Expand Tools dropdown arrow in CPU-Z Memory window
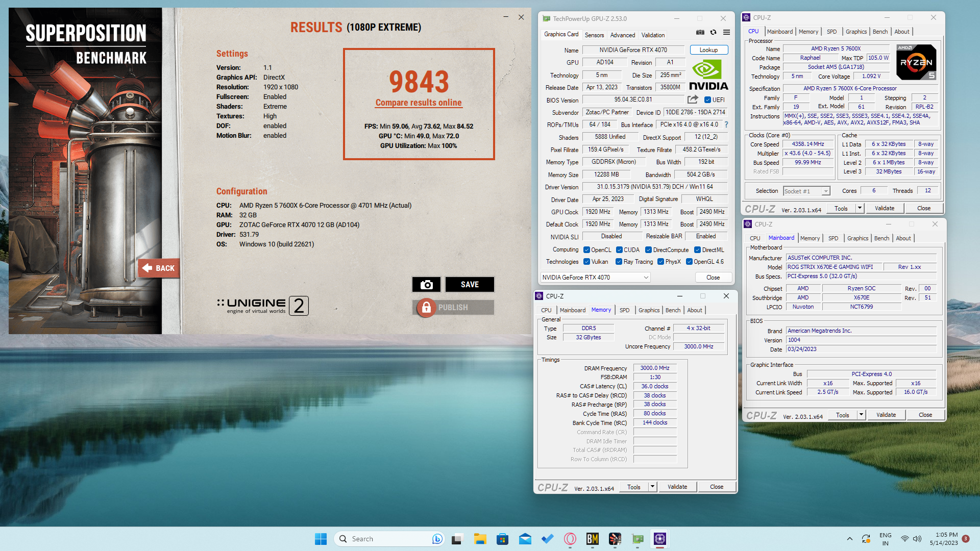Viewport: 980px width, 551px height. (x=652, y=487)
